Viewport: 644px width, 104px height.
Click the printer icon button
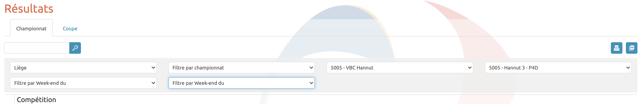[616, 48]
